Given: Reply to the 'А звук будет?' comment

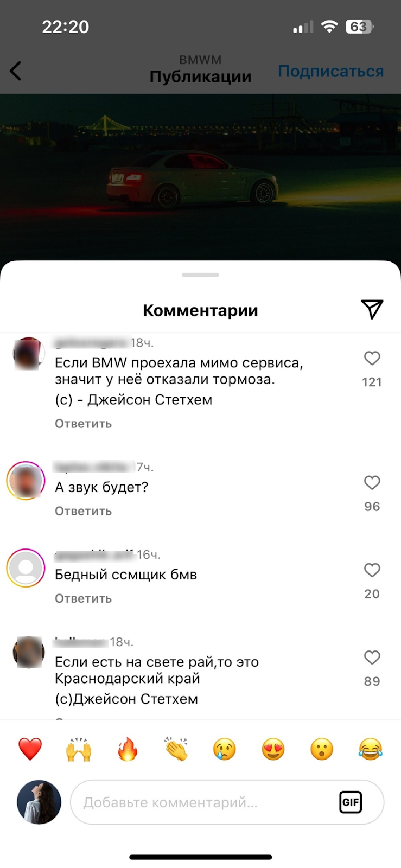Looking at the screenshot, I should 83,511.
